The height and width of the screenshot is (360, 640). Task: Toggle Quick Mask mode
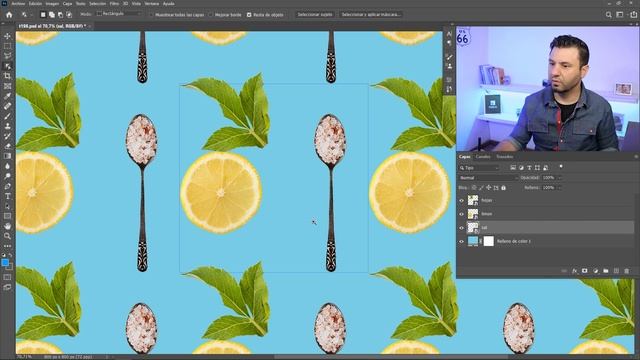[7, 277]
